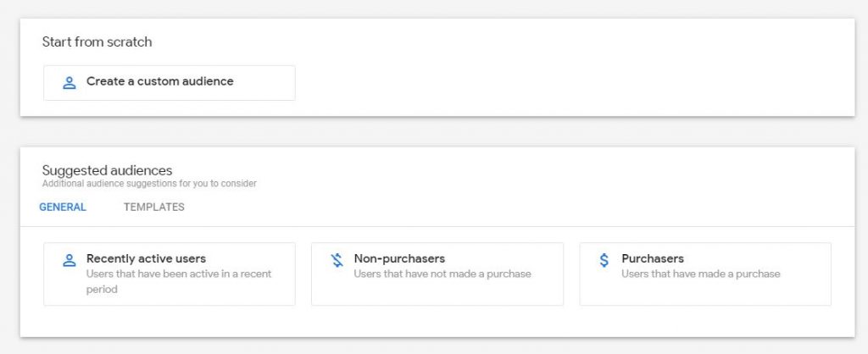Viewport: 868px width, 354px height.
Task: Pick the Purchasers audience title
Action: [x=653, y=259]
